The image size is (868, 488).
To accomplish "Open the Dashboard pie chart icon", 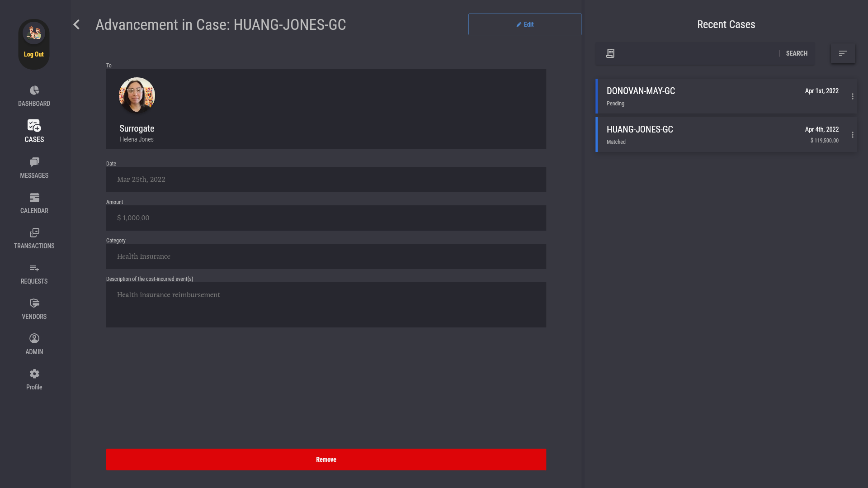I will (34, 90).
